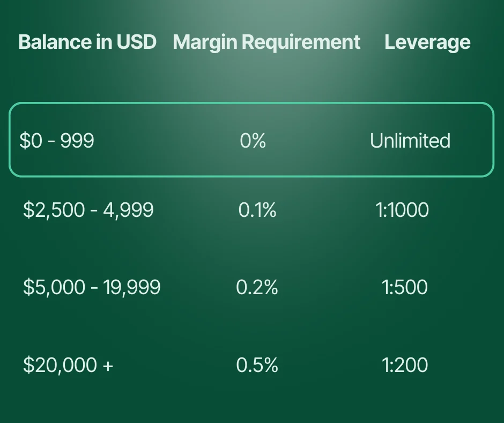Click empty space between $0 - 999 and 0%

pos(166,141)
